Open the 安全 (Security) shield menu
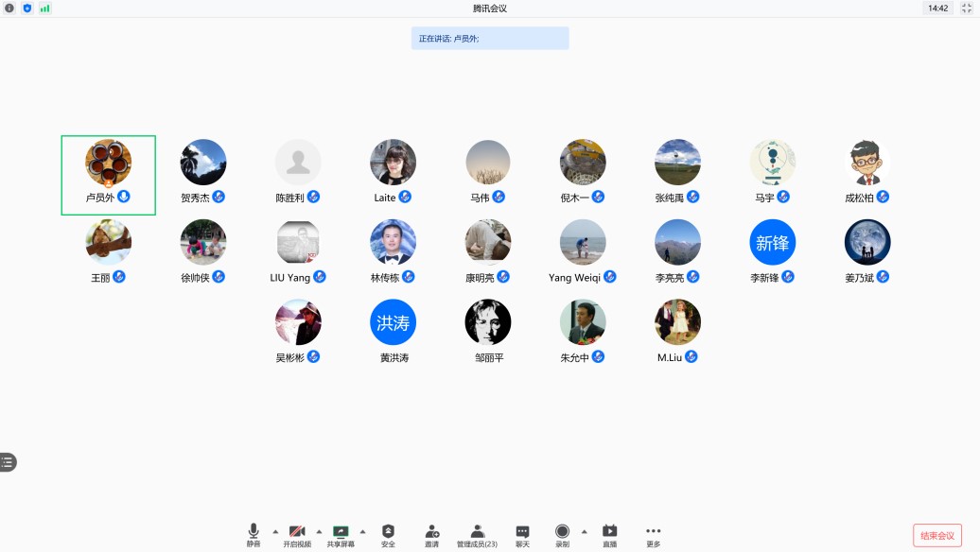 pyautogui.click(x=388, y=532)
